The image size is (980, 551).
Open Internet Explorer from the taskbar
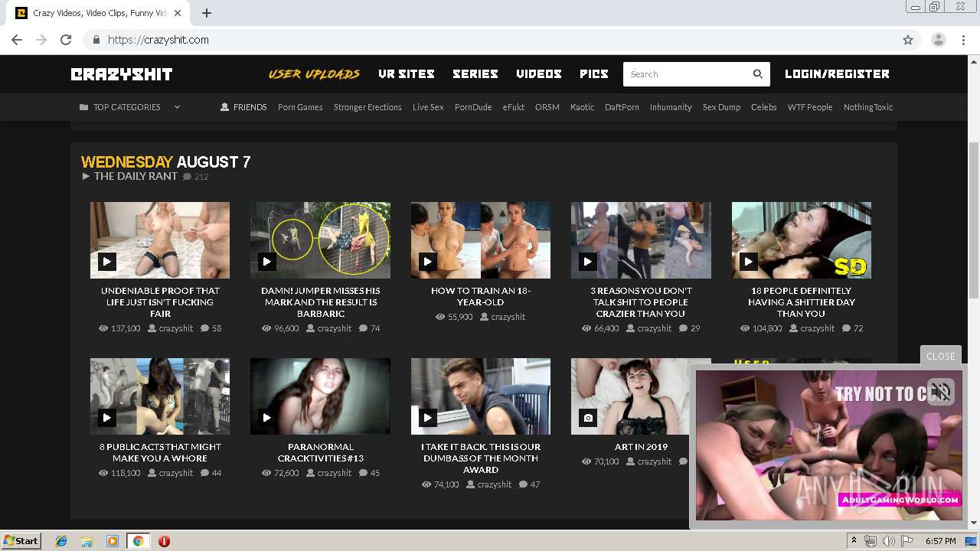61,541
